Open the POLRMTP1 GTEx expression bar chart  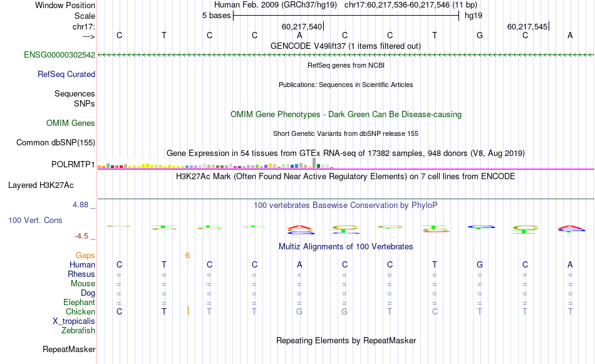[x=215, y=164]
